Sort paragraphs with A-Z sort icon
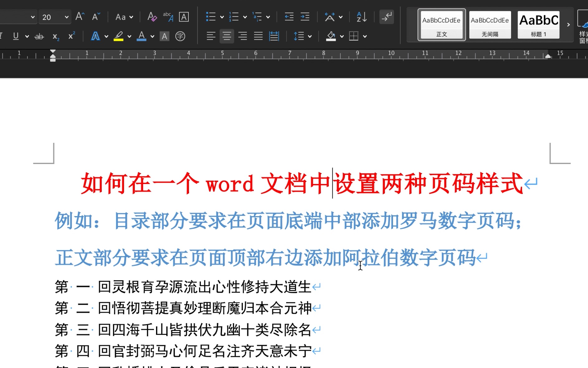 click(362, 17)
